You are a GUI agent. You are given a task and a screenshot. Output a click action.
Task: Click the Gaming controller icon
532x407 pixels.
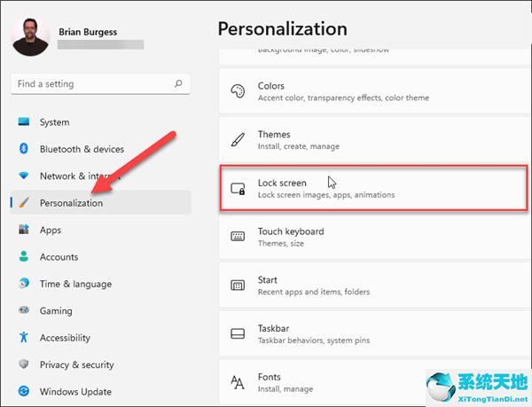point(24,311)
